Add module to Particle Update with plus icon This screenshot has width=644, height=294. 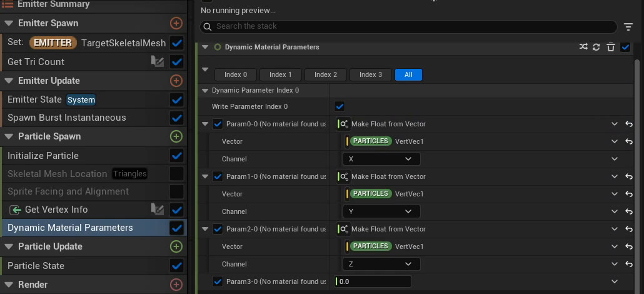(176, 246)
